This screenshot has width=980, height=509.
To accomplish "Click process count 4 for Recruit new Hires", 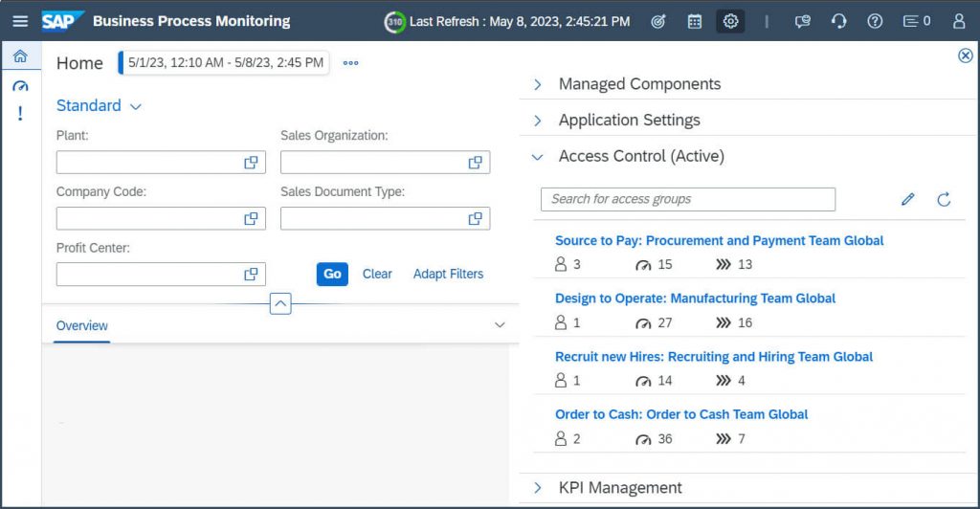I will coord(730,381).
